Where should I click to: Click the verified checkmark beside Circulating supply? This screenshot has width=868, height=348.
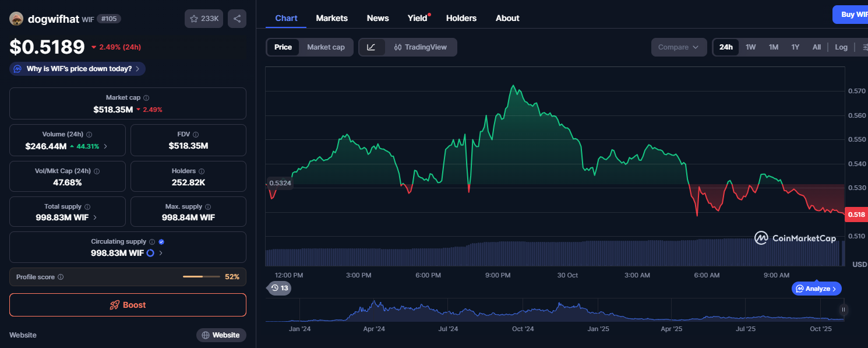161,241
